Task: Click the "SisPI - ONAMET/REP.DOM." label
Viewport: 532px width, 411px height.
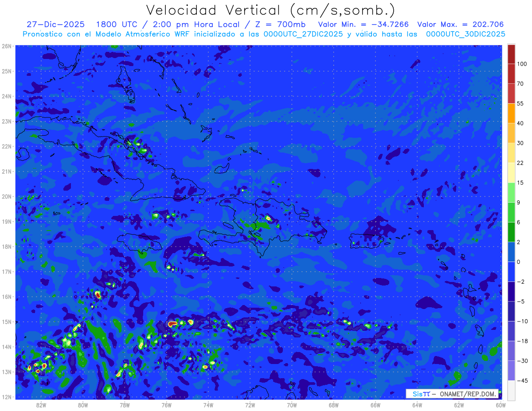Action: pos(452,394)
